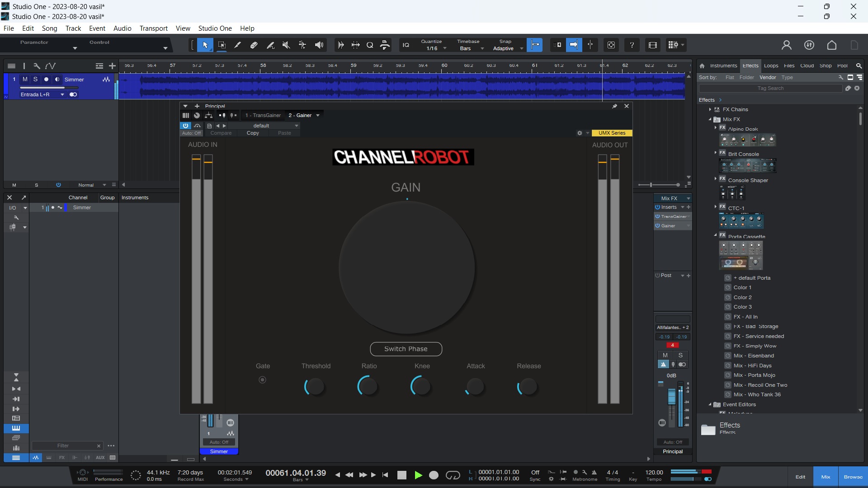Switch to the Loops browser tab

[x=771, y=66]
